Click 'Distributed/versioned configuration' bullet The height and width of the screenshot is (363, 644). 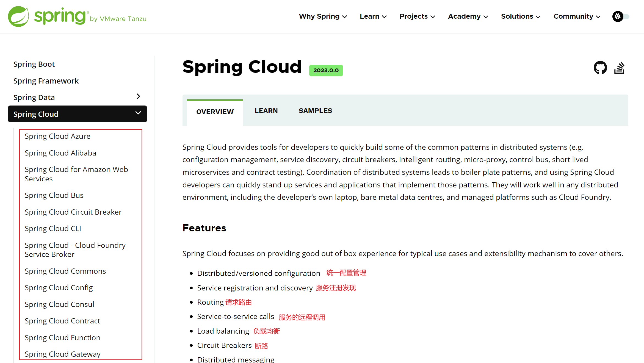coord(259,273)
